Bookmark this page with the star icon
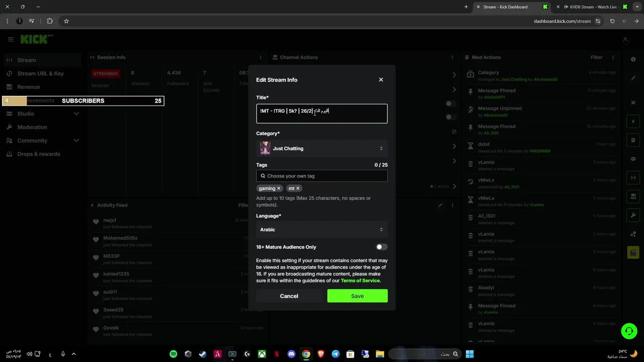Screen dimensions: 644x362 coord(66,21)
